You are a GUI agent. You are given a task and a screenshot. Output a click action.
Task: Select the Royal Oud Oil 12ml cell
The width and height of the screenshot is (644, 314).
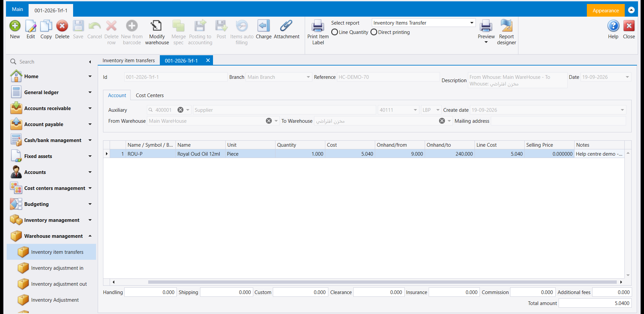[200, 154]
